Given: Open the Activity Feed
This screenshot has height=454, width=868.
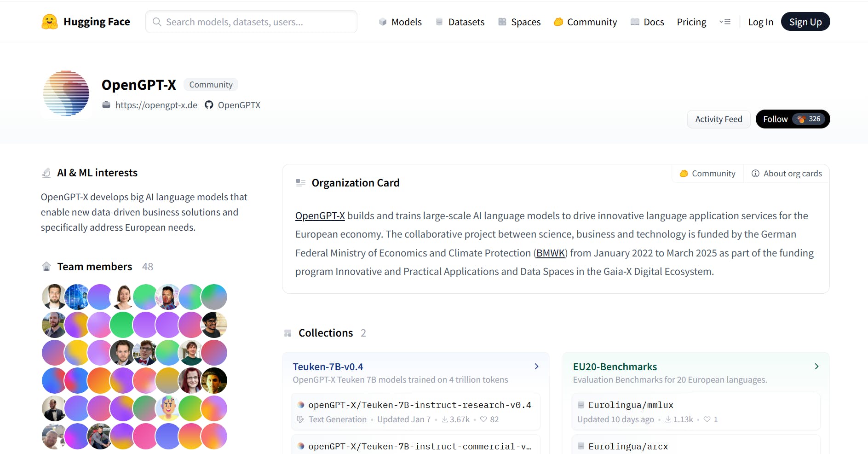Looking at the screenshot, I should (719, 119).
